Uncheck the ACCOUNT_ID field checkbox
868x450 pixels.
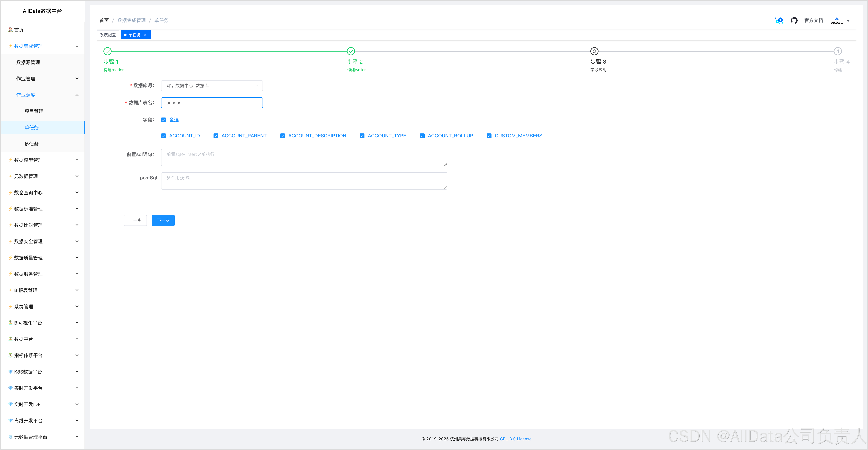pos(163,136)
